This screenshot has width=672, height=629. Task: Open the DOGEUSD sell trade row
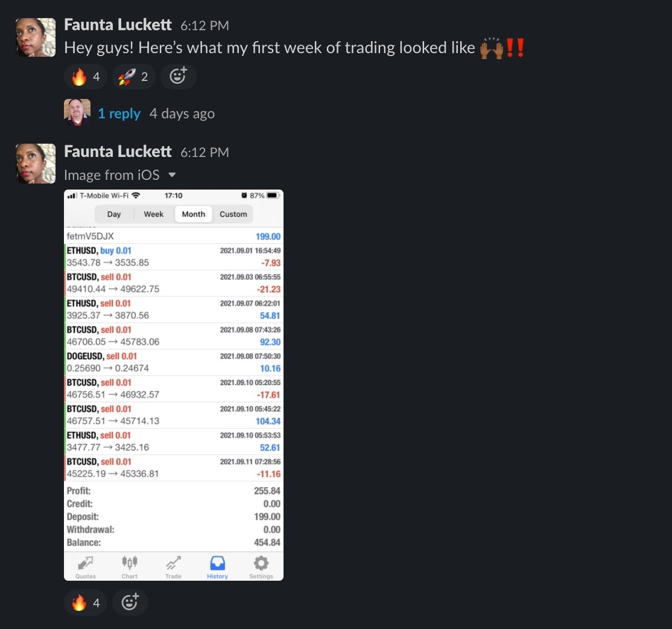pyautogui.click(x=174, y=362)
